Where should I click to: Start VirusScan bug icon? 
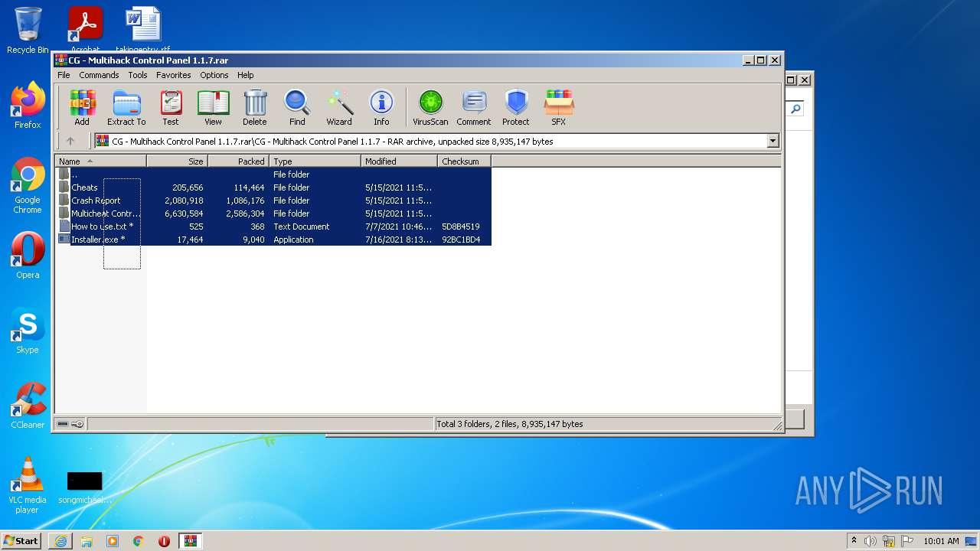[430, 108]
